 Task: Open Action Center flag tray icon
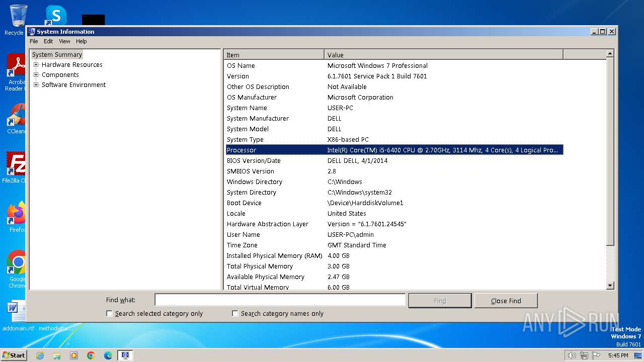(596, 355)
